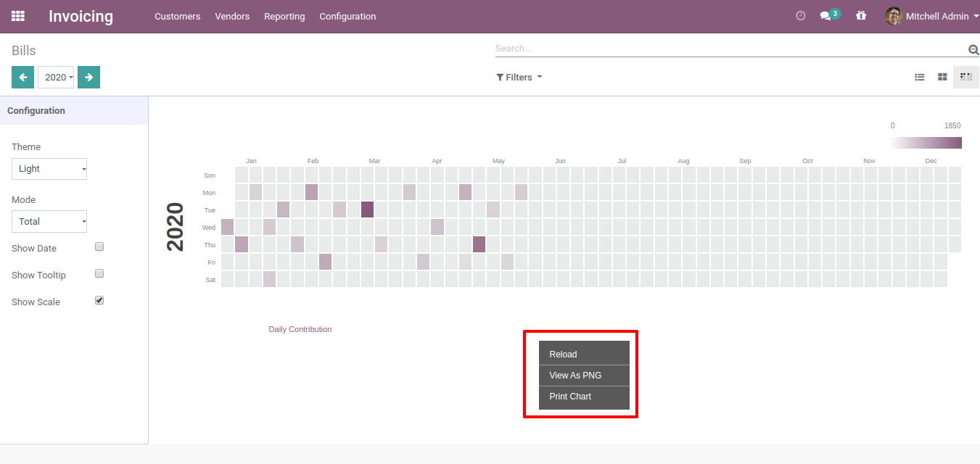The image size is (980, 464).
Task: Go to previous year with left arrow
Action: (22, 77)
